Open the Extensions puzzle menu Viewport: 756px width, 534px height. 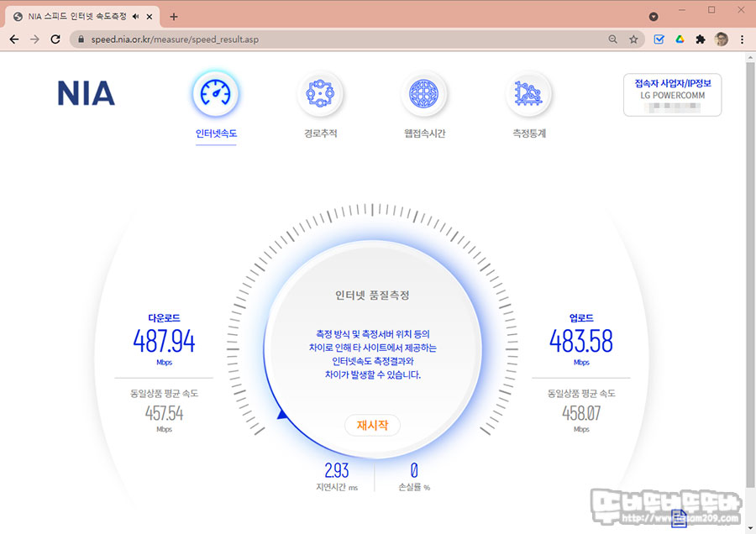click(701, 39)
